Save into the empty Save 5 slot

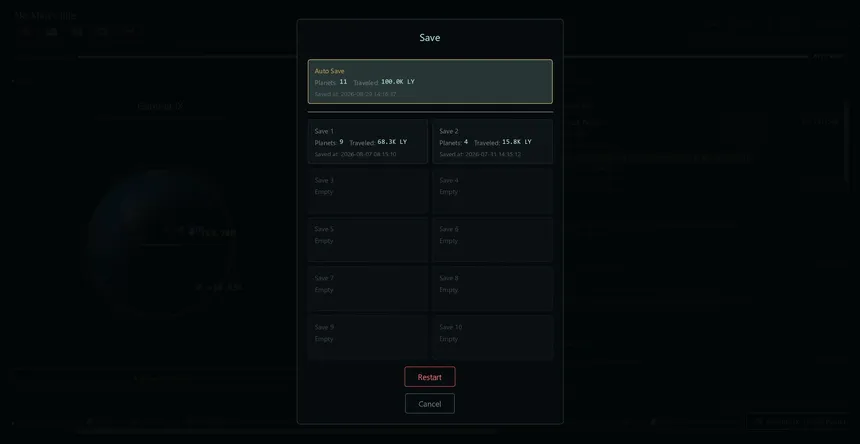tap(367, 240)
